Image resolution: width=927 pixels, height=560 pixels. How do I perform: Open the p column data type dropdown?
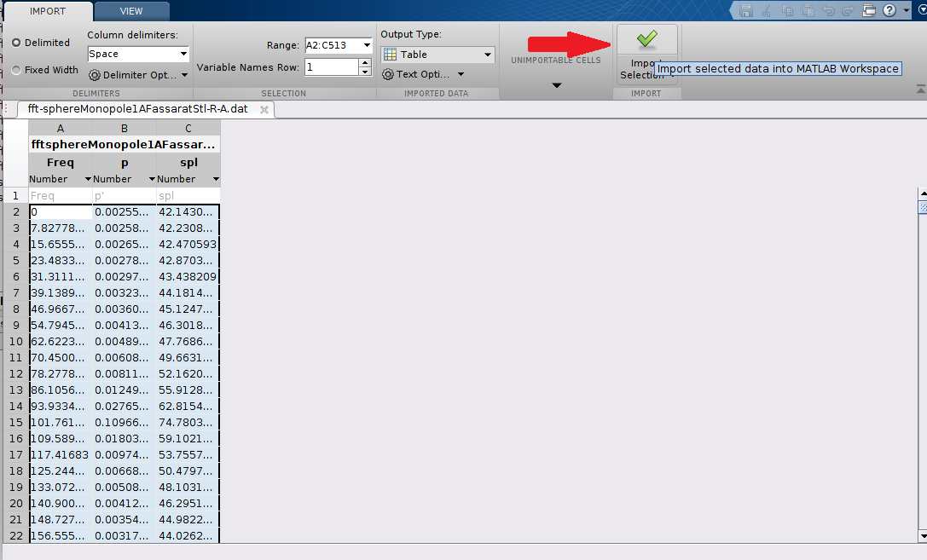coord(152,179)
